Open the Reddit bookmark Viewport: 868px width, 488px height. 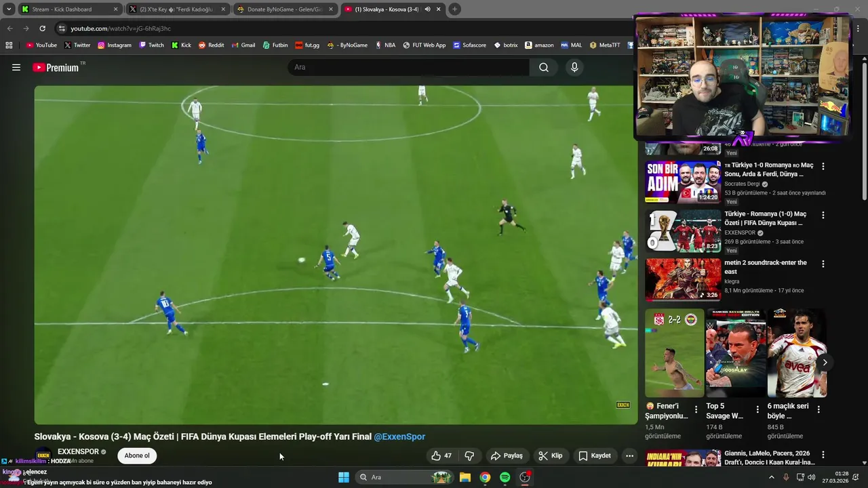point(211,45)
